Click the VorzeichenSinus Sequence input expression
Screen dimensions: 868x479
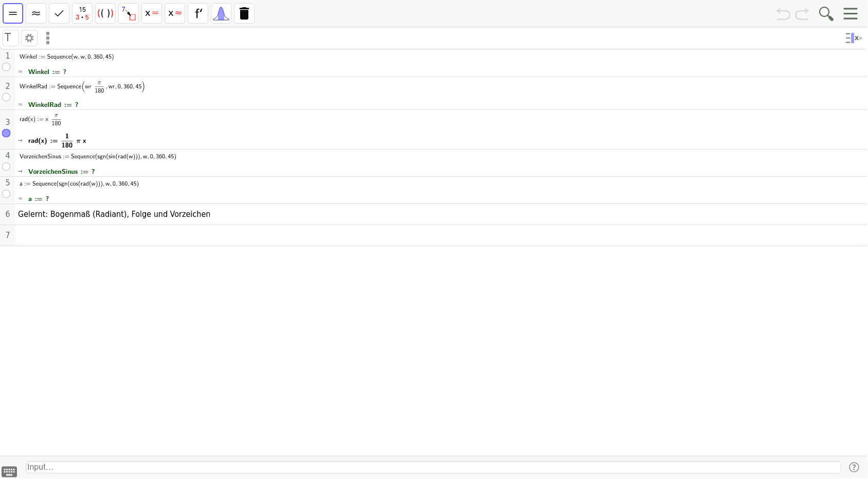click(98, 156)
